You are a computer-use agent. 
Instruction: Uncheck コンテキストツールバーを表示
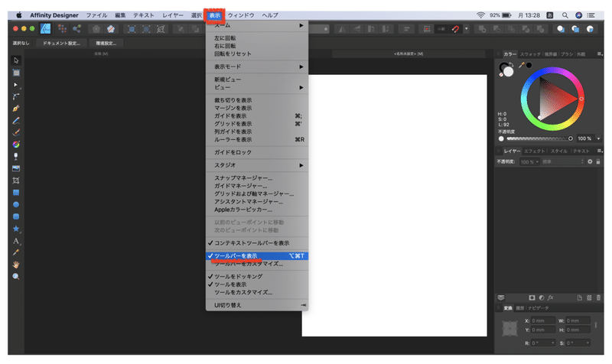coord(257,243)
